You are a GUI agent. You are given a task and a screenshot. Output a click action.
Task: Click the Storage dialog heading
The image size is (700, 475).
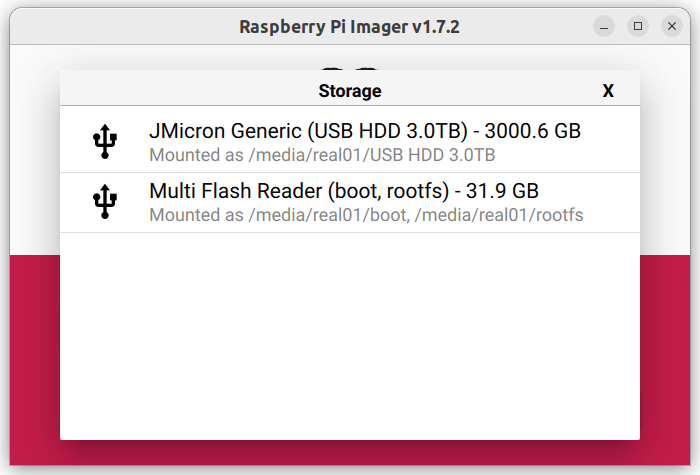pyautogui.click(x=350, y=91)
